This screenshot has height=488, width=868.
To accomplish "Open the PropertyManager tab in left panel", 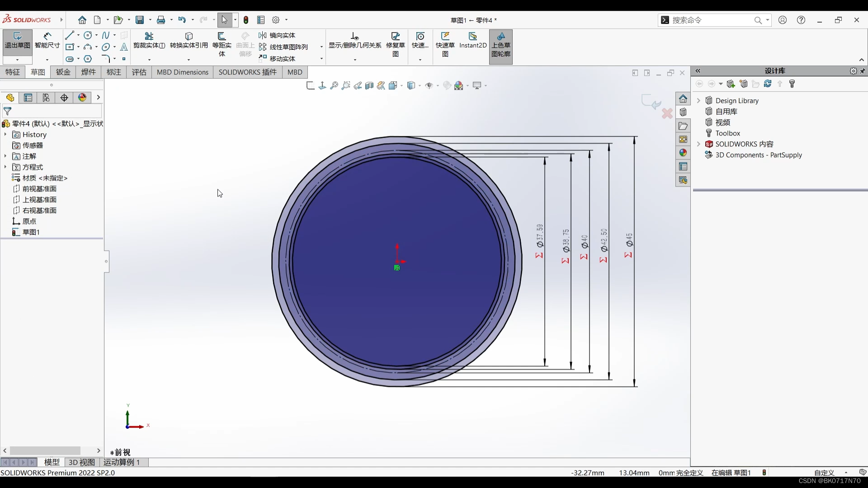I will tap(28, 98).
